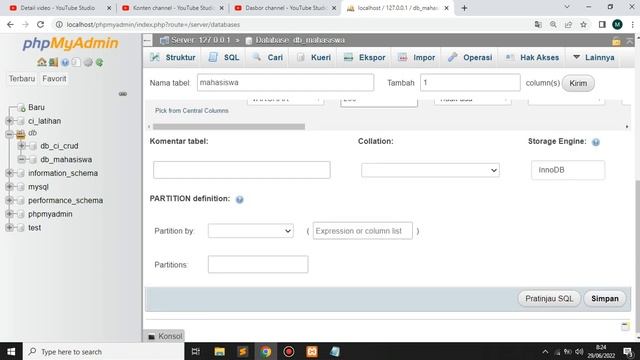Open the Partition by dropdown

coord(251,231)
